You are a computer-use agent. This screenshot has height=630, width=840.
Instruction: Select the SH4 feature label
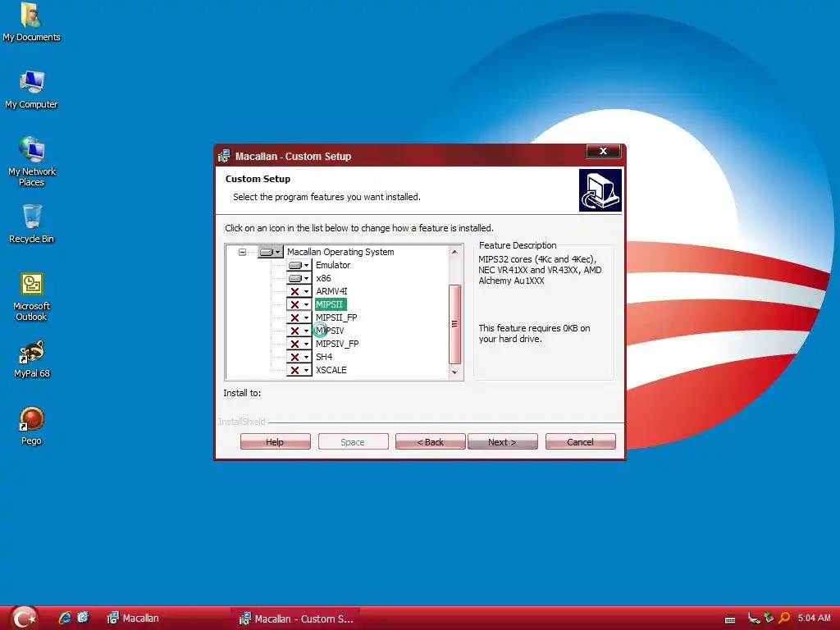323,357
